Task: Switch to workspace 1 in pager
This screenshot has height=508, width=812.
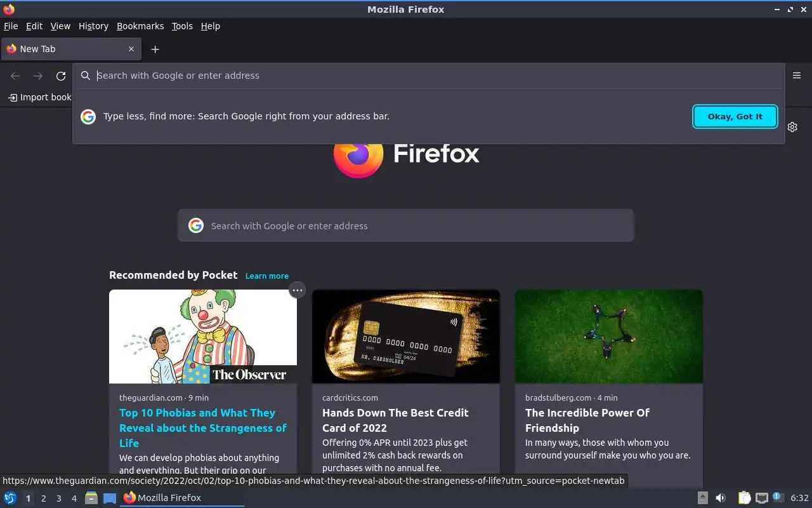Action: coord(28,498)
